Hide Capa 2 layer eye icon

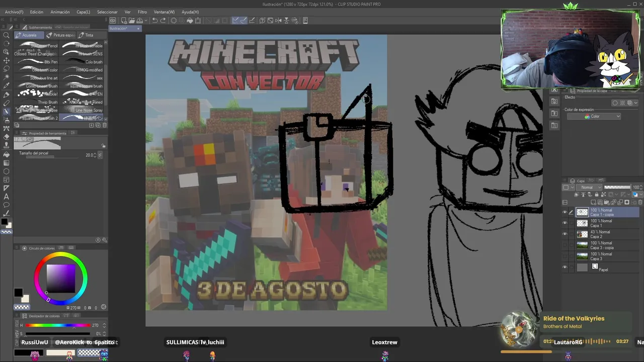pos(565,234)
